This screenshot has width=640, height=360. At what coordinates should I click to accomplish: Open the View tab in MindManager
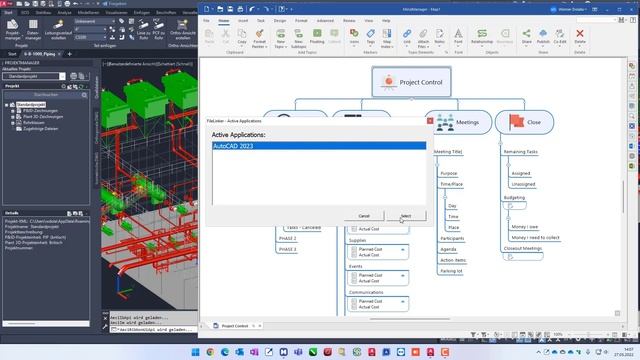369,20
